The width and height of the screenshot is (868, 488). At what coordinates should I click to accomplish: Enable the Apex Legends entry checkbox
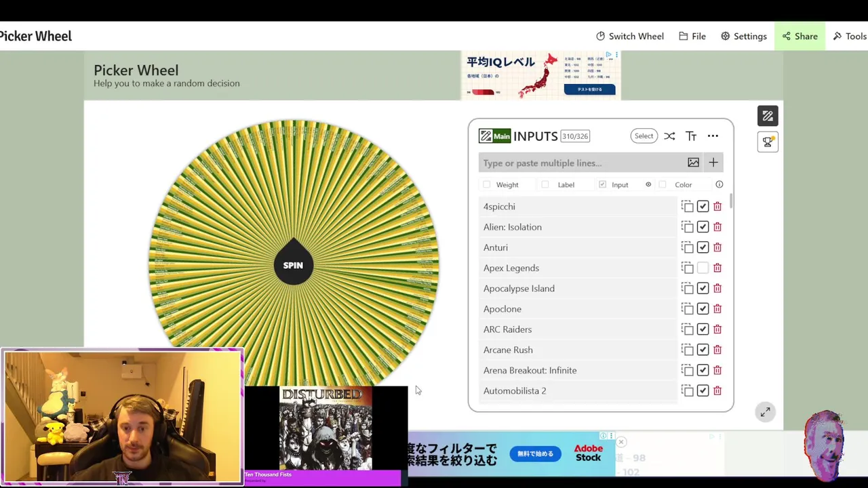tap(703, 268)
